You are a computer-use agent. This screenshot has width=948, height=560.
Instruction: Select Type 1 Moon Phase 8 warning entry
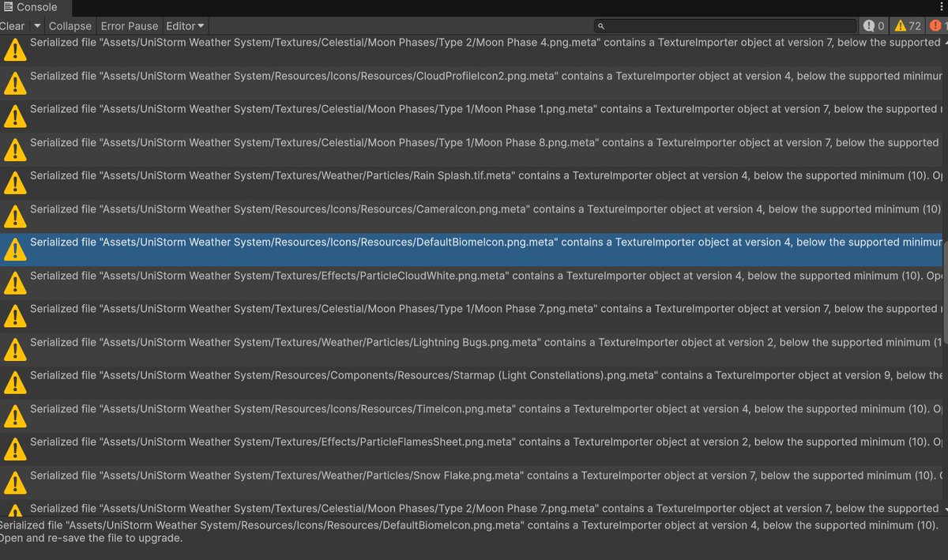point(472,150)
